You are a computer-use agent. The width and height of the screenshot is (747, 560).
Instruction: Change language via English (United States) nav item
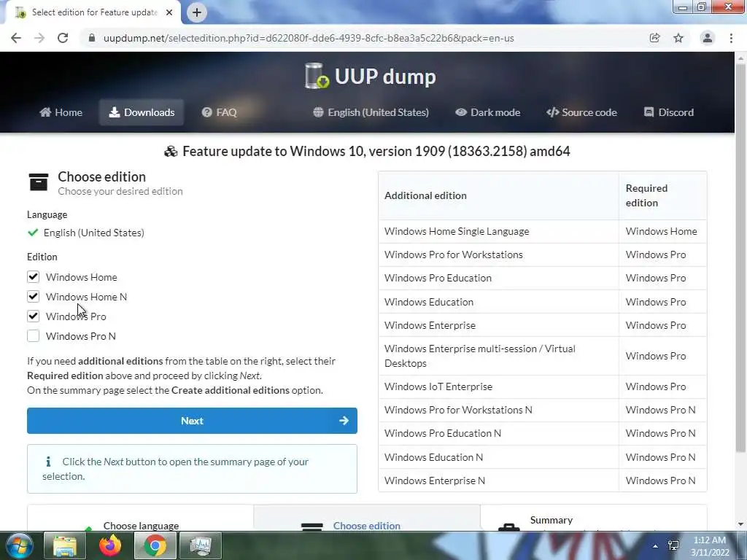[x=371, y=112]
